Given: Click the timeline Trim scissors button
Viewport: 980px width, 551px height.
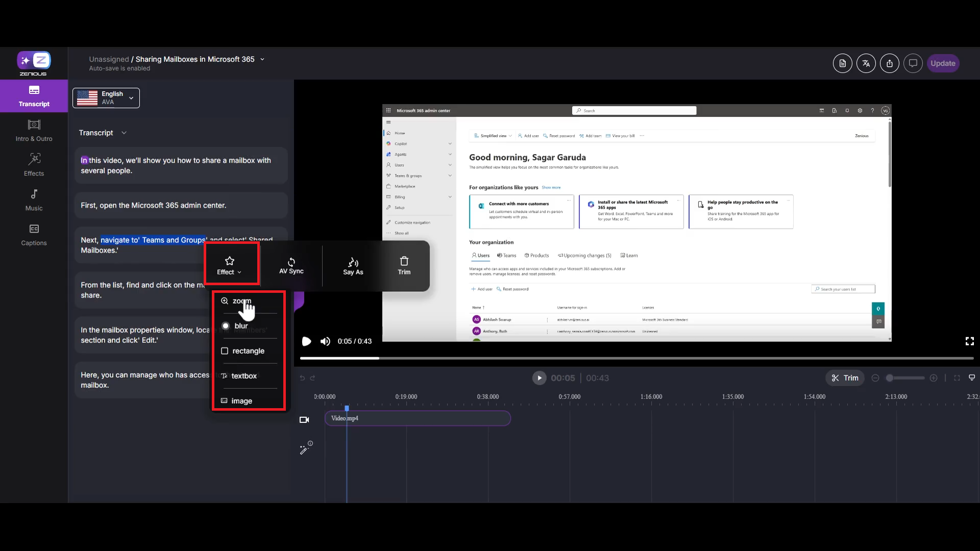Looking at the screenshot, I should [845, 378].
